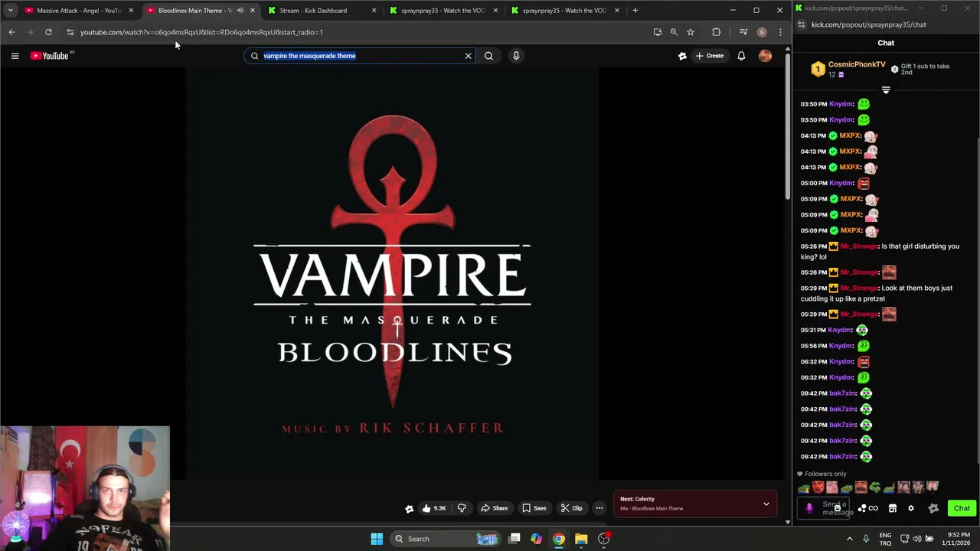Click the infinity icon in chat toolbar
Screen dimensions: 980x551
(874, 508)
